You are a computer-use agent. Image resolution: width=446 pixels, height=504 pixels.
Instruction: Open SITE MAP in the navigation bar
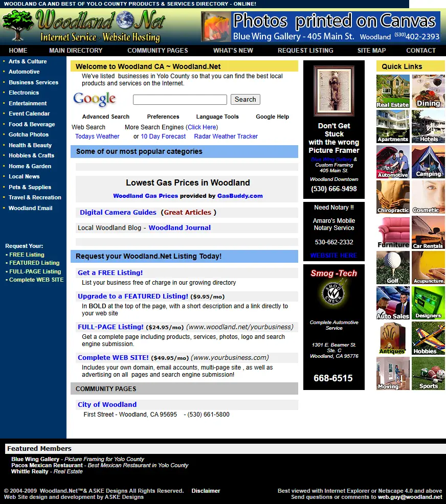371,51
